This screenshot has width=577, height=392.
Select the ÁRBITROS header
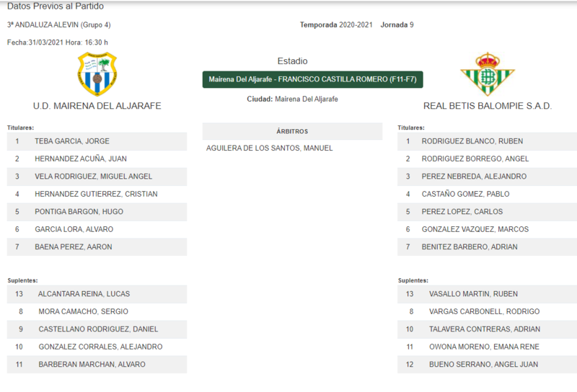[x=292, y=131]
